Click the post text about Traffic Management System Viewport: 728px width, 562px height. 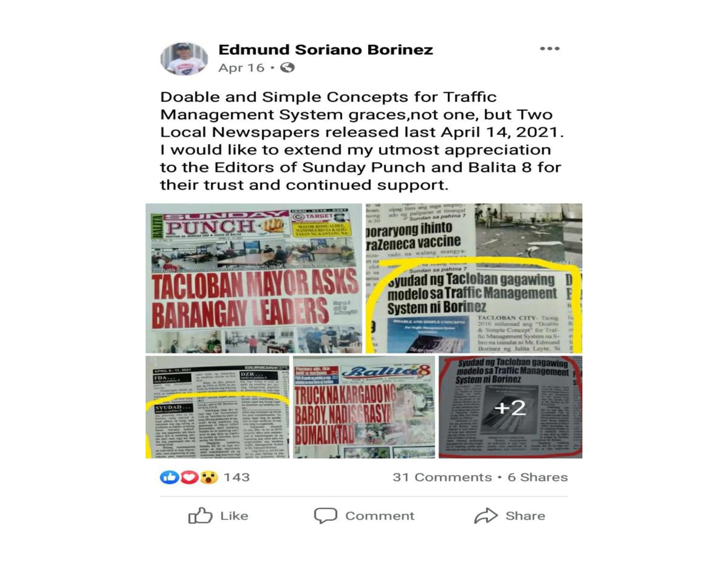click(x=362, y=141)
